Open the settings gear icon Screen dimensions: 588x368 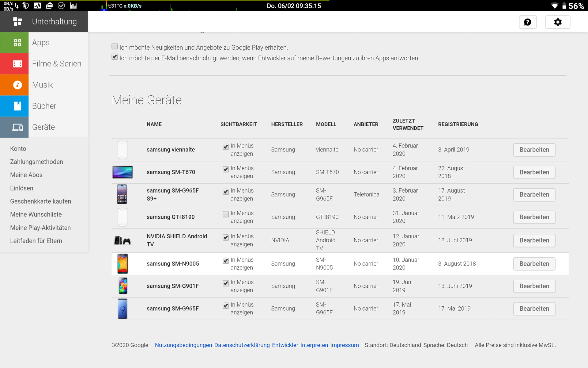coord(558,22)
